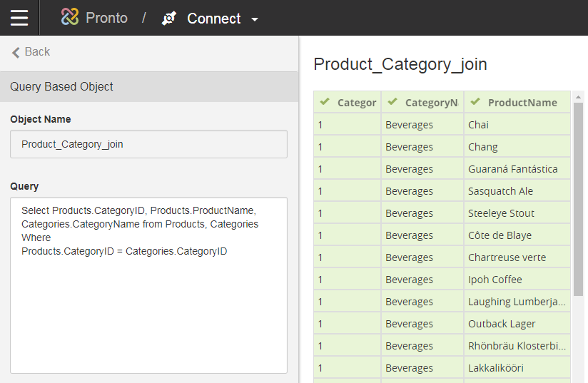The image size is (588, 383).
Task: Go to Pronto home link
Action: pyautogui.click(x=106, y=18)
